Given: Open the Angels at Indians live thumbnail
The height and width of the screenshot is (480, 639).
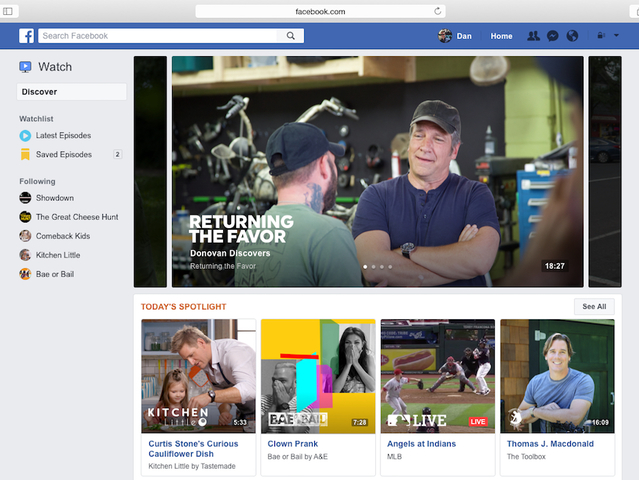Looking at the screenshot, I should click(437, 375).
